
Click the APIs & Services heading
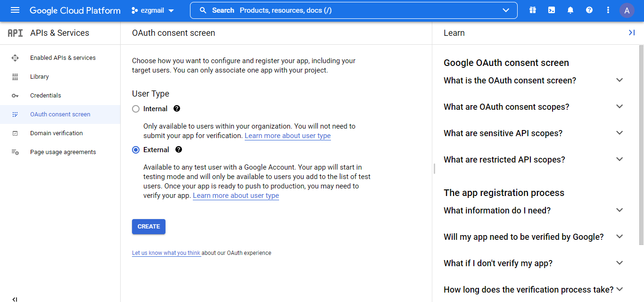pos(59,33)
